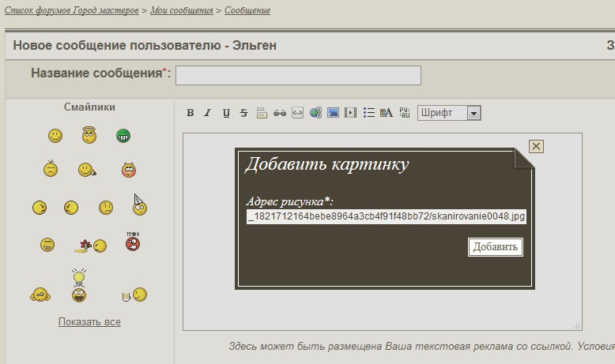Image resolution: width=615 pixels, height=364 pixels.
Task: Click the sunglasses hidden-text icon
Action: coord(280,113)
